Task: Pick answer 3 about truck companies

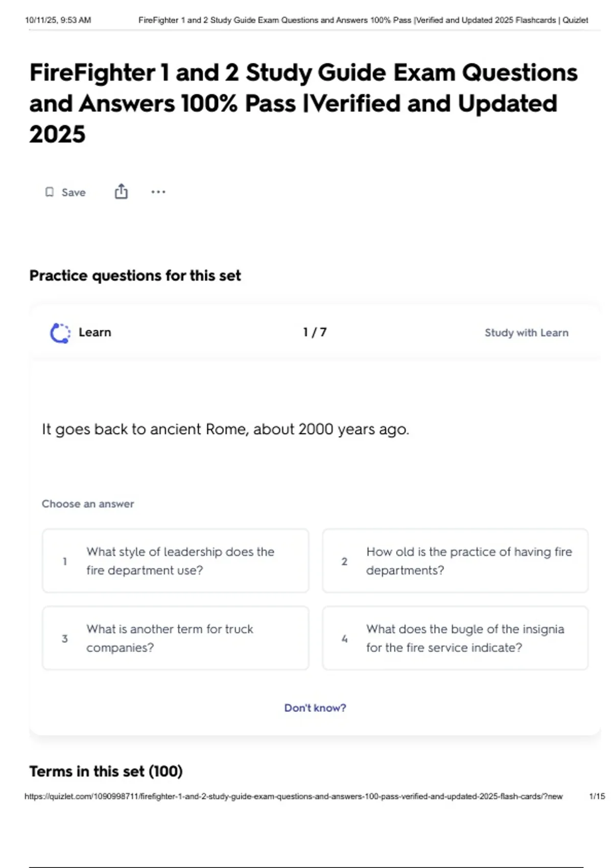Action: pyautogui.click(x=175, y=638)
